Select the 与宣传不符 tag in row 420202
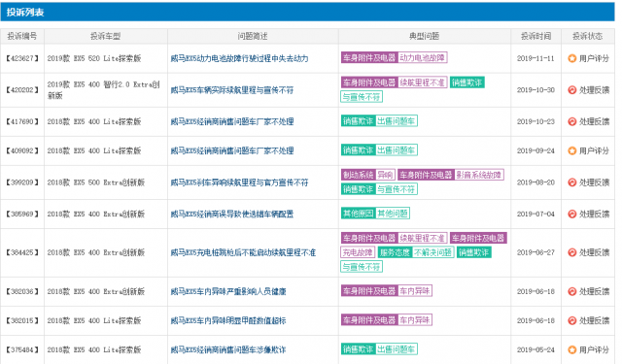The width and height of the screenshot is (622, 364). pyautogui.click(x=361, y=97)
